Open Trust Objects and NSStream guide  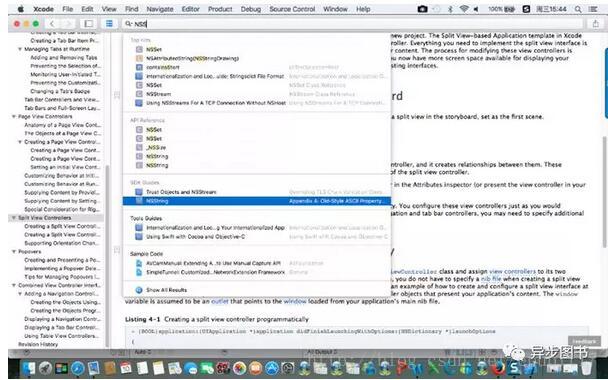(256, 192)
